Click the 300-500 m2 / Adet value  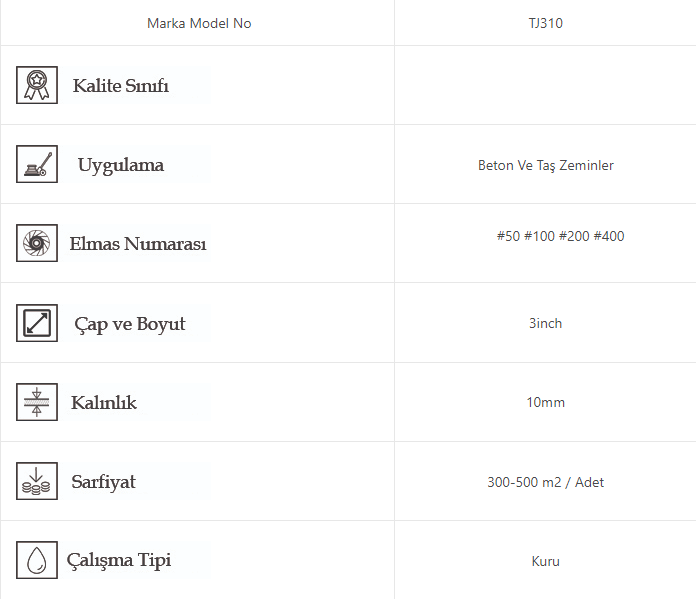(545, 482)
